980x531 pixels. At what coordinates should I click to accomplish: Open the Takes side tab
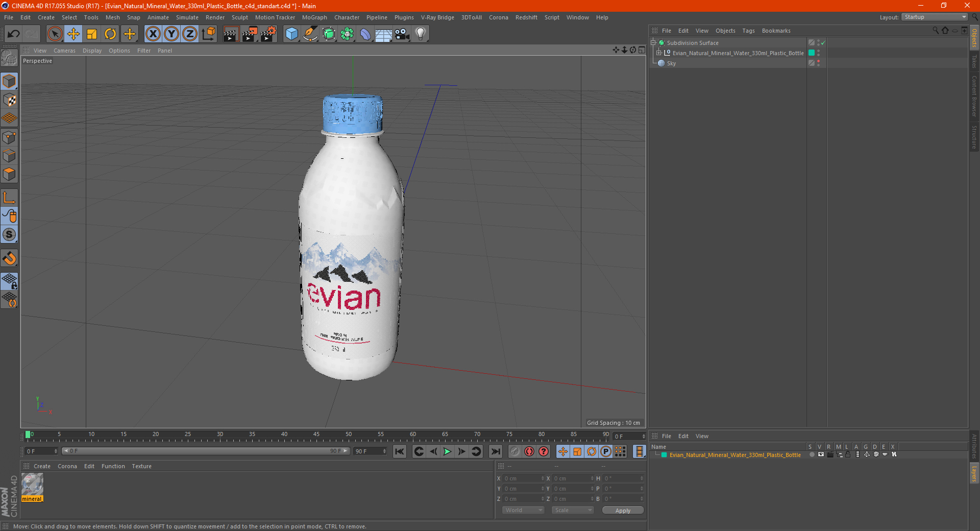(974, 61)
